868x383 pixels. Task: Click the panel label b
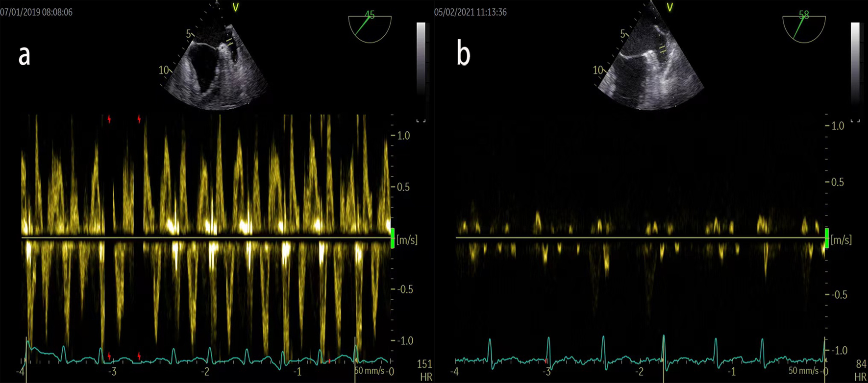coord(464,54)
